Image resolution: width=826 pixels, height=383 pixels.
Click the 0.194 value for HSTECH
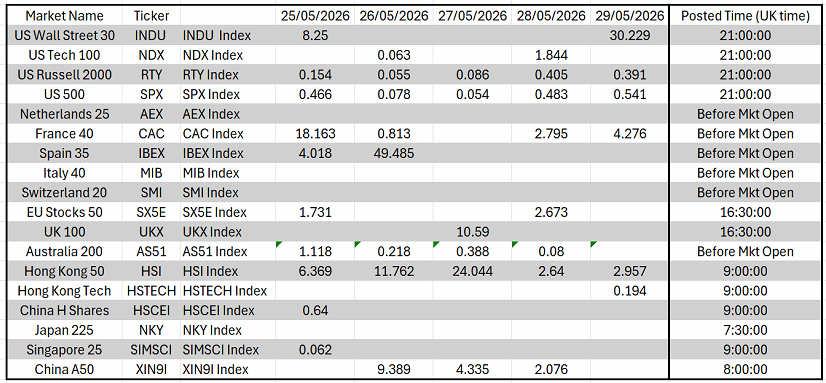coord(630,291)
